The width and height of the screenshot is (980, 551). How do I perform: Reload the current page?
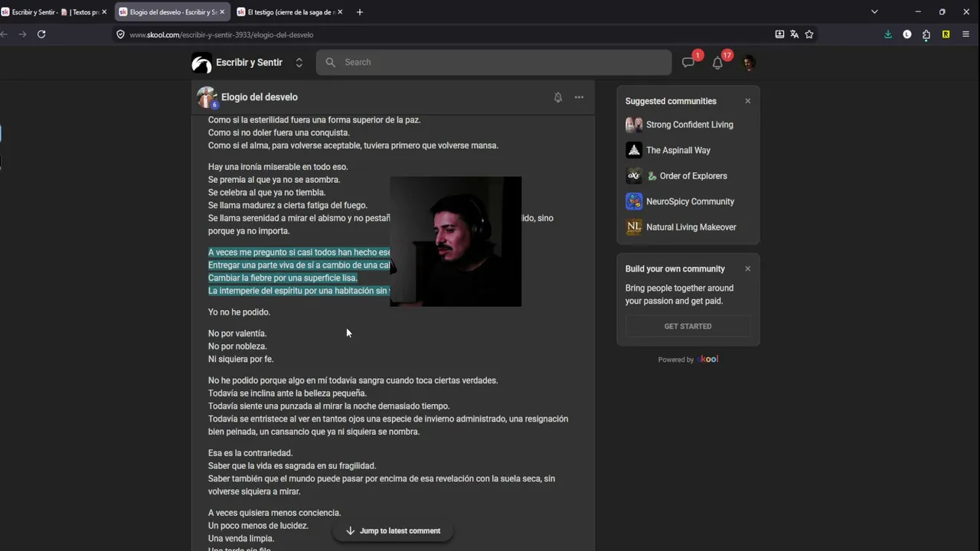point(41,34)
